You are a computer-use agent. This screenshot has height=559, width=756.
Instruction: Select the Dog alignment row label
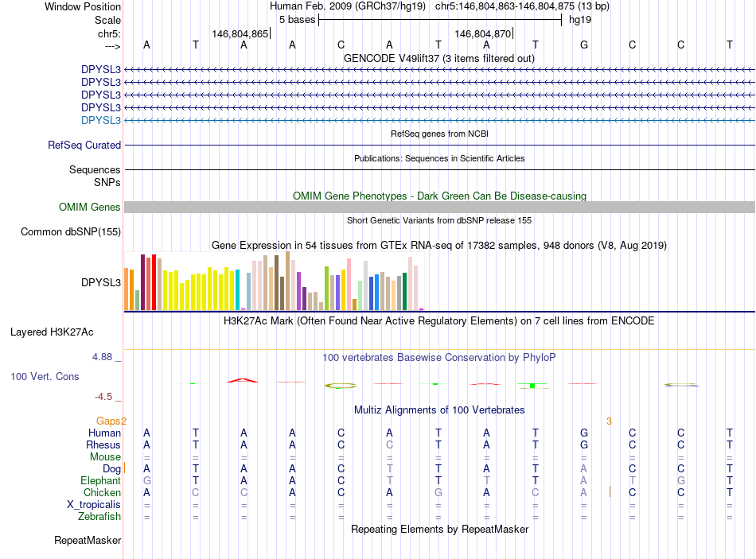click(x=111, y=469)
